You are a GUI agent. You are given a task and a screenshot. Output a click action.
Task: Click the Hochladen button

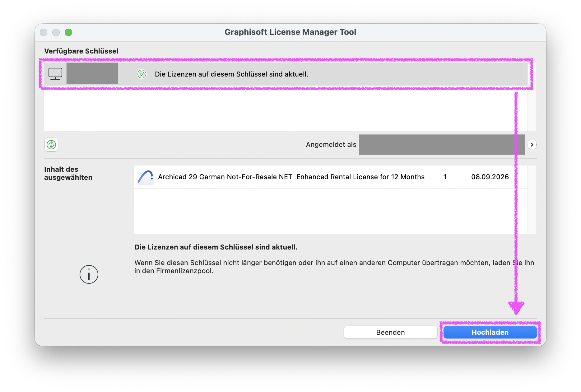(490, 332)
